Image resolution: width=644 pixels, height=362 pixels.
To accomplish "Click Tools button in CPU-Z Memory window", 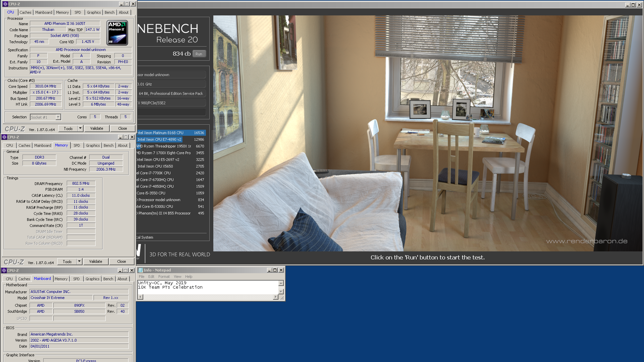I will [67, 261].
